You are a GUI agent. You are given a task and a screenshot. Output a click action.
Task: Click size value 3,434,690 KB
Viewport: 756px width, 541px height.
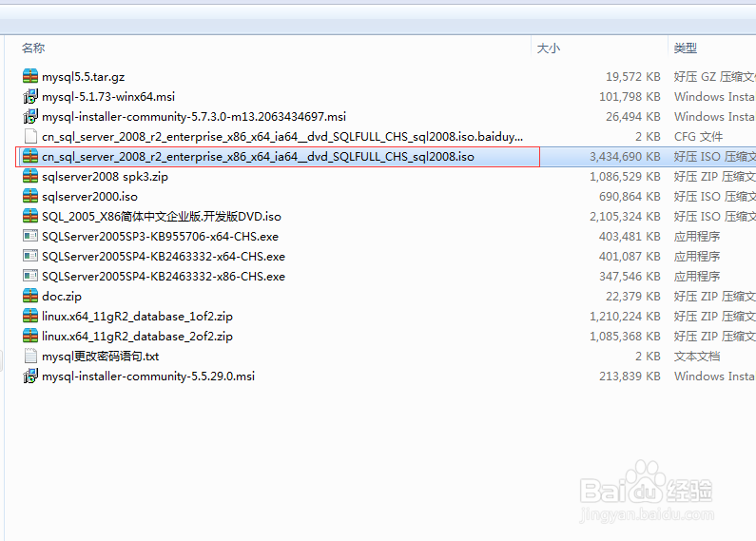625,157
